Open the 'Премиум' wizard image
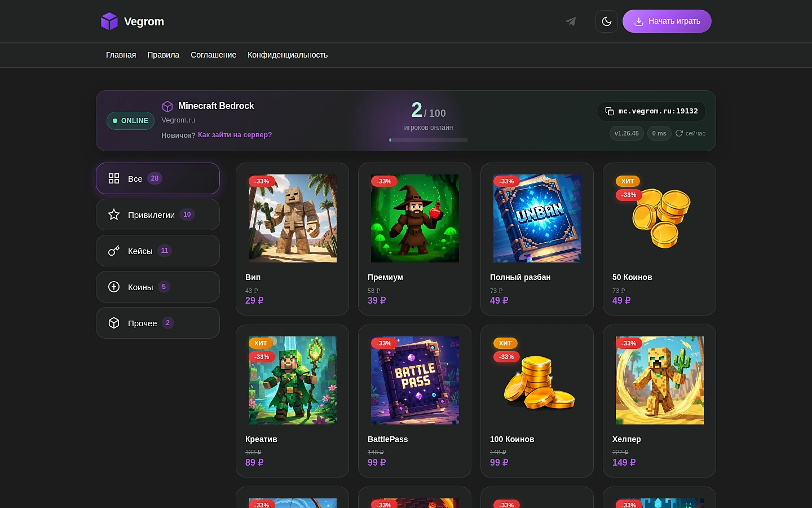The width and height of the screenshot is (812, 508). 415,218
